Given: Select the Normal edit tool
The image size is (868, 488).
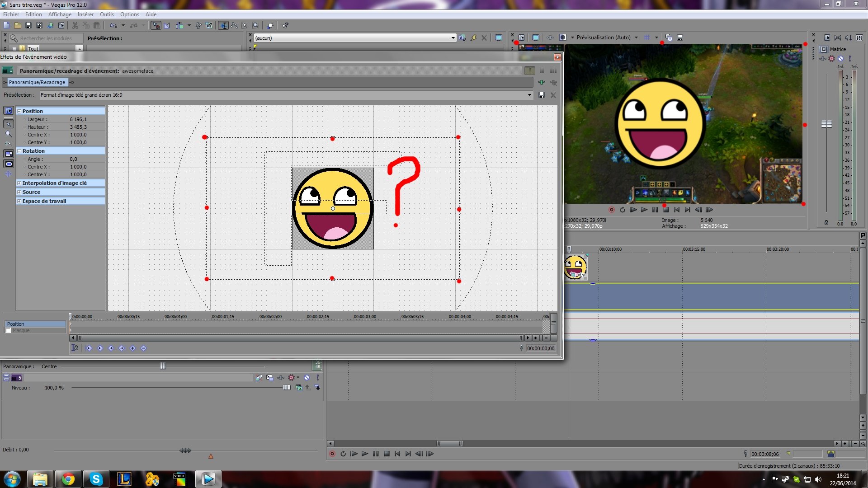Looking at the screenshot, I should pos(223,25).
